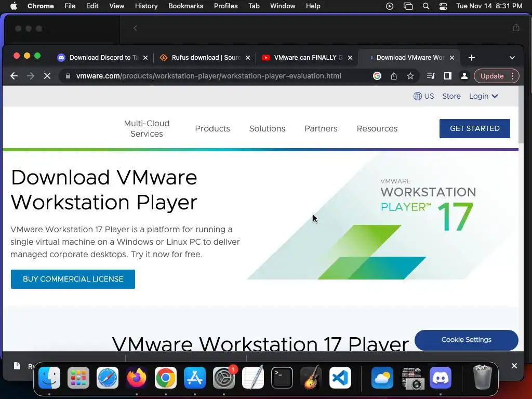Screen dimensions: 532x399
Task: Open the History menu in menu bar
Action: pyautogui.click(x=146, y=6)
